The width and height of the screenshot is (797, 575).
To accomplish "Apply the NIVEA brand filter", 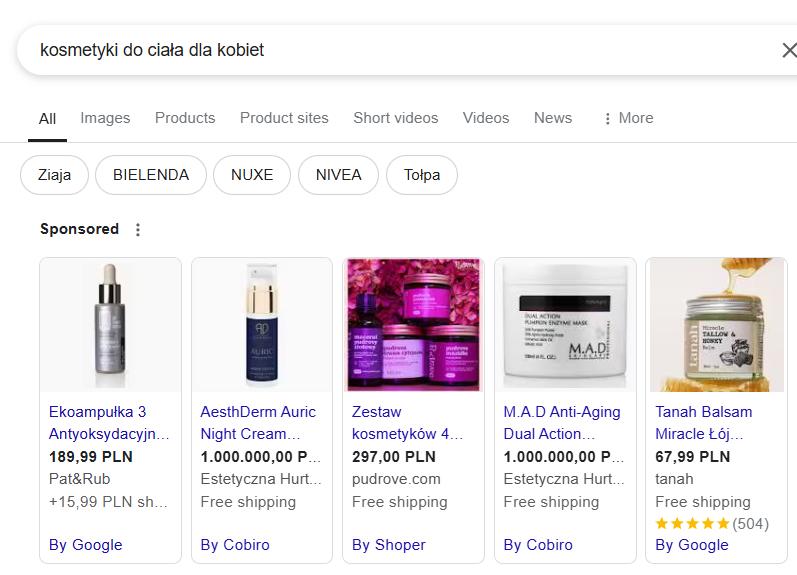I will 339,175.
